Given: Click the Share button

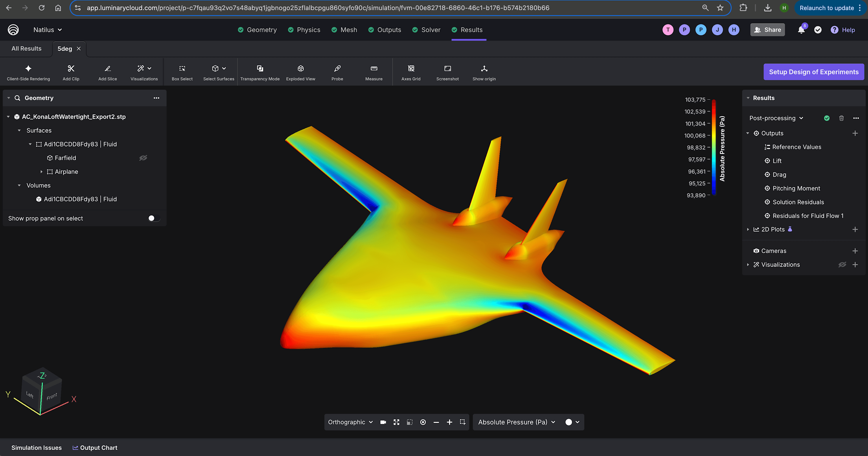Looking at the screenshot, I should coord(767,30).
